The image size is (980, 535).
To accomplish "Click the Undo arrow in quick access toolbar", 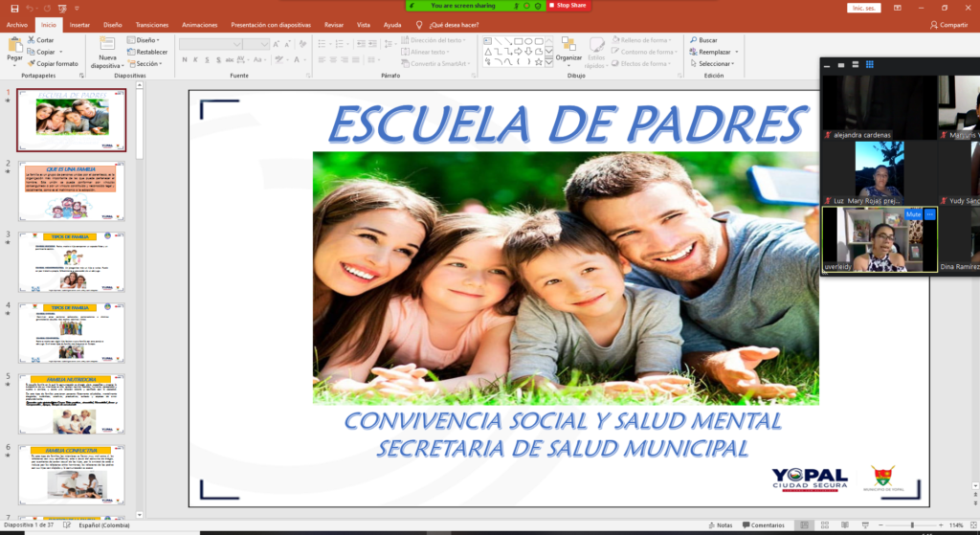I will [30, 9].
